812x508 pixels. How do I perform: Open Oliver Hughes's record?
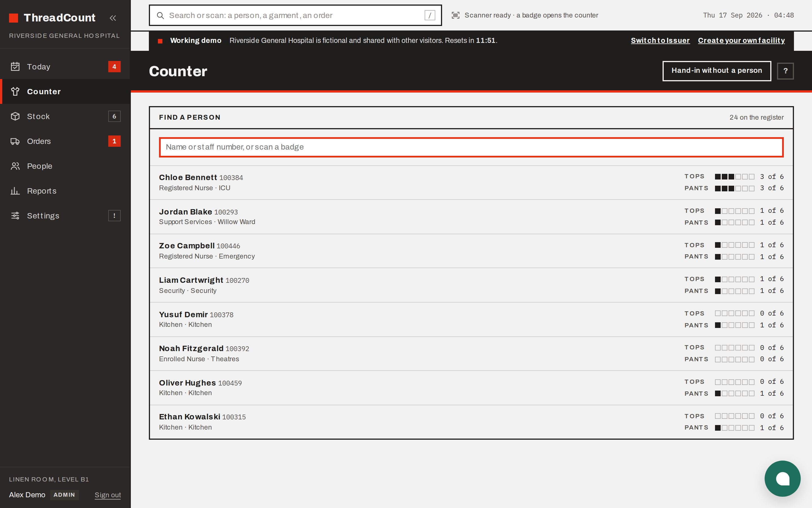pyautogui.click(x=471, y=388)
